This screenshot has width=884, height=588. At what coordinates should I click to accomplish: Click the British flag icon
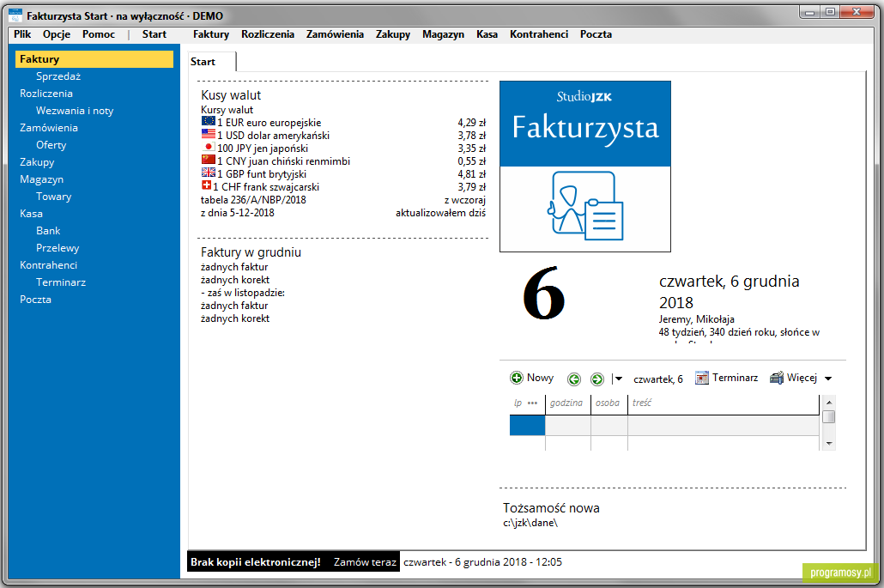(208, 173)
